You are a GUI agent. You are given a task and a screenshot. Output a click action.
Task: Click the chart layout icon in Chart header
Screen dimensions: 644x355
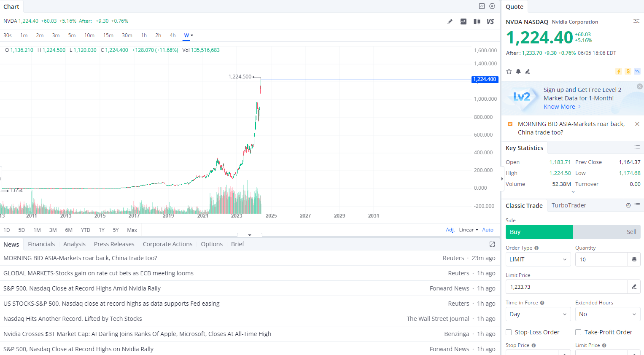(482, 6)
